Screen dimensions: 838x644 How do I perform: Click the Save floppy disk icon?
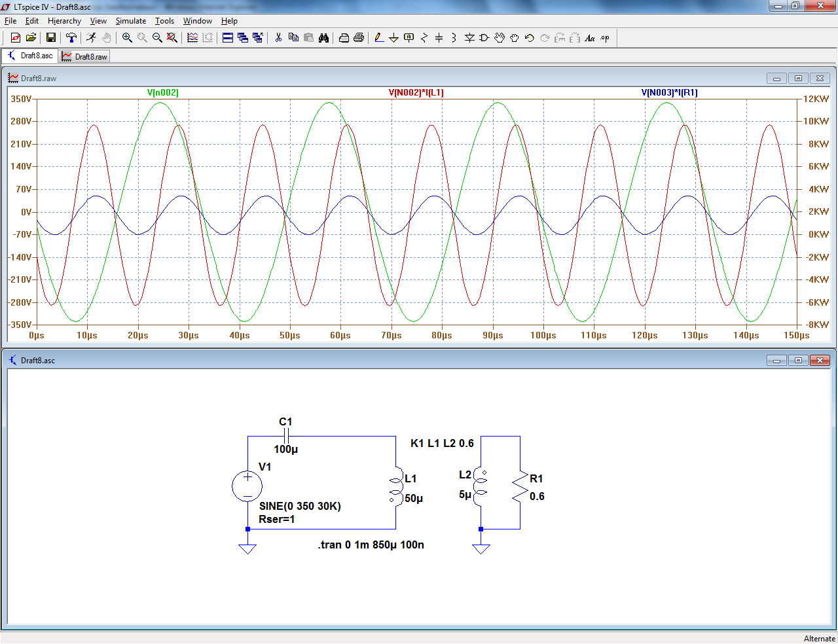coord(50,38)
